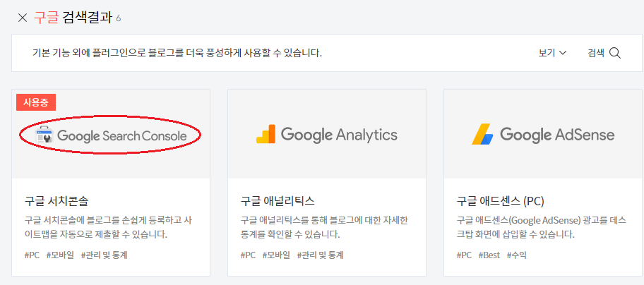Image resolution: width=644 pixels, height=285 pixels.
Task: Close the 구글 search results with X
Action: coord(23,18)
